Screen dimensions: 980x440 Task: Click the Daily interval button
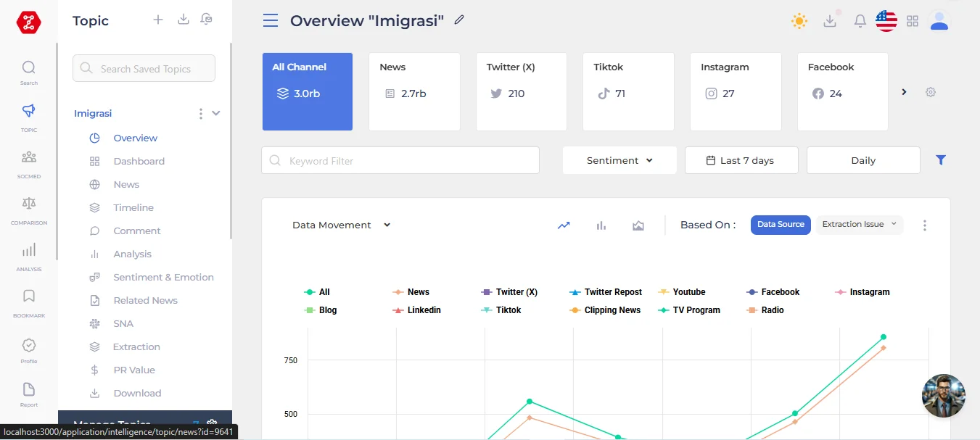pos(863,160)
